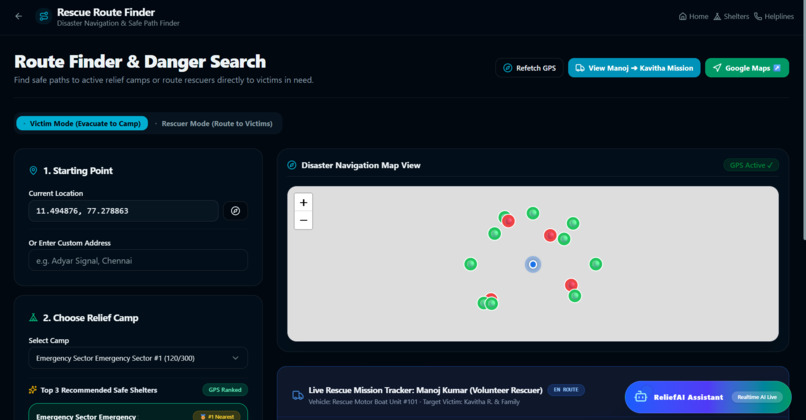Click the locate-me compass icon button
806x420 pixels.
(x=235, y=211)
